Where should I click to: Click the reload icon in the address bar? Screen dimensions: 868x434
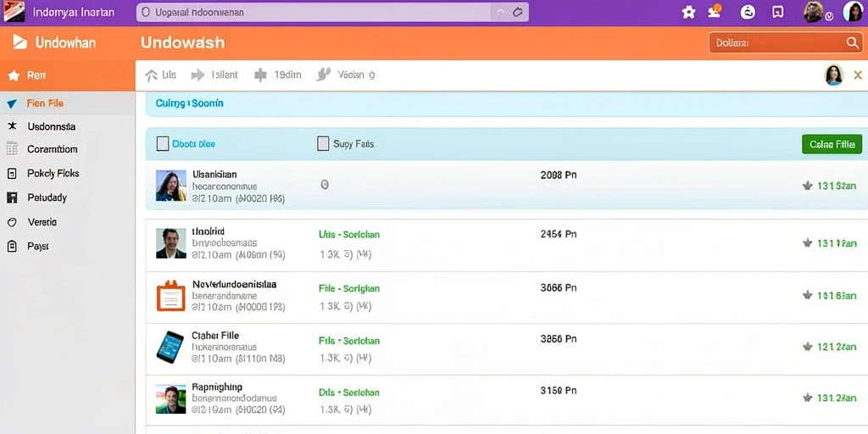[x=518, y=12]
